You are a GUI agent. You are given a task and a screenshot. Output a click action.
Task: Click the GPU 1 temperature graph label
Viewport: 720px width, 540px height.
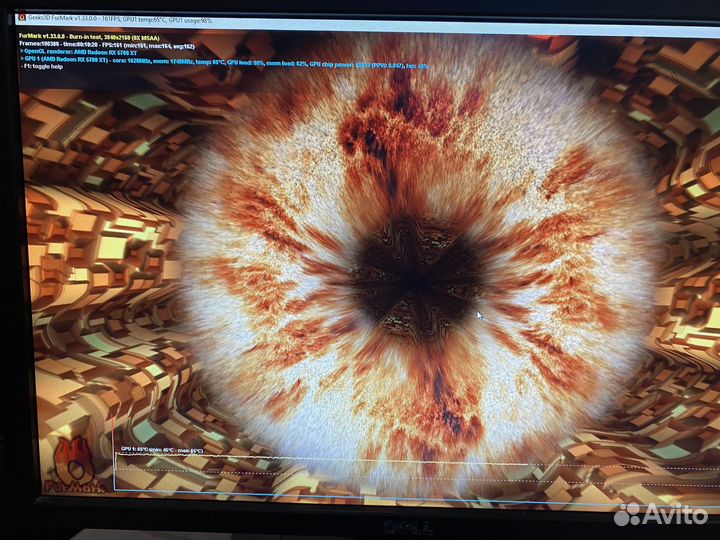coord(162,450)
